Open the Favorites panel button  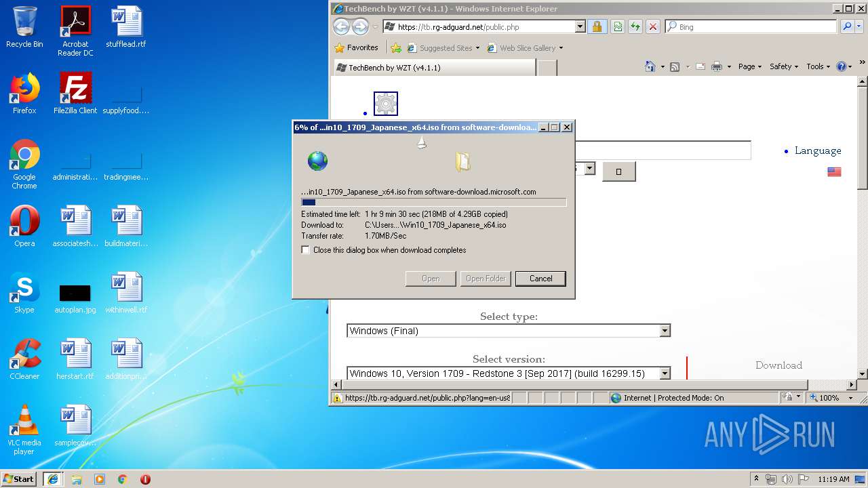tap(357, 48)
